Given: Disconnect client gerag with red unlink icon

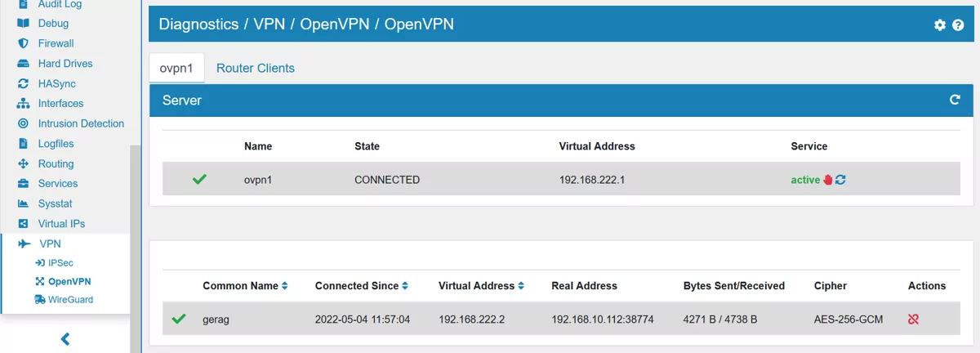Looking at the screenshot, I should click(x=914, y=319).
